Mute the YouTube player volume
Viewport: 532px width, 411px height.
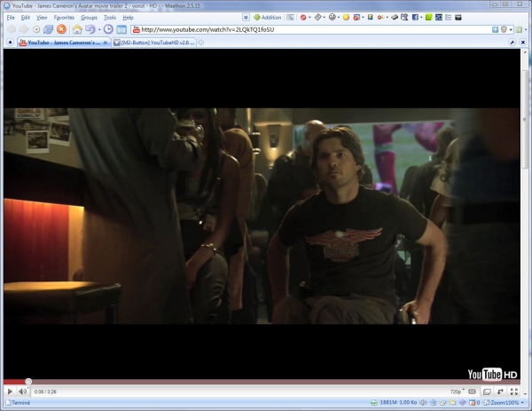coord(22,391)
